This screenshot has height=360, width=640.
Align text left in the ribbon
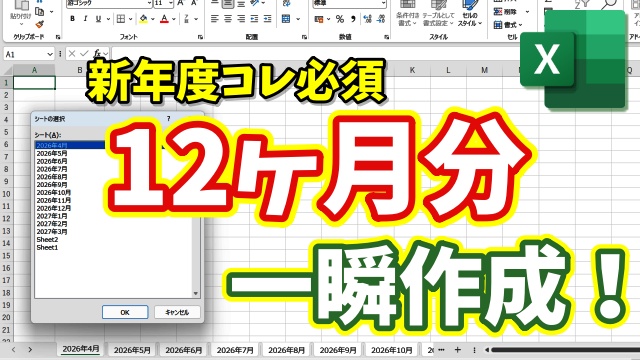coord(215,19)
